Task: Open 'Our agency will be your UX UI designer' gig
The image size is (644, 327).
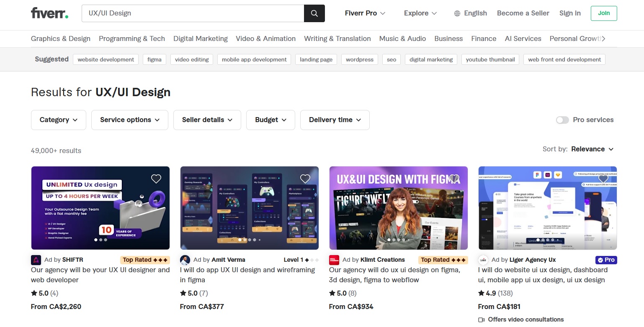Action: click(100, 275)
